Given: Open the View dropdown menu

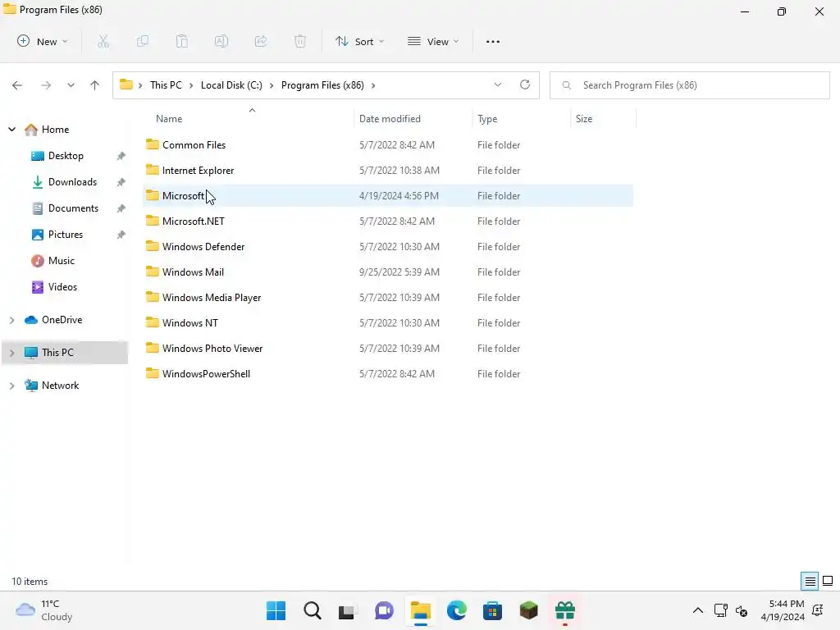Looking at the screenshot, I should [433, 41].
